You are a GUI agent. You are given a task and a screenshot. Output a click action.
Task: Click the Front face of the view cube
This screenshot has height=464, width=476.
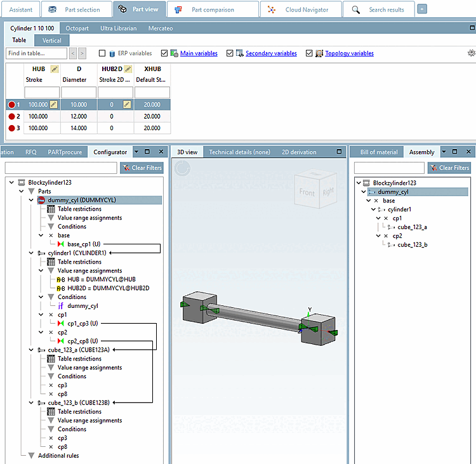[x=307, y=192]
